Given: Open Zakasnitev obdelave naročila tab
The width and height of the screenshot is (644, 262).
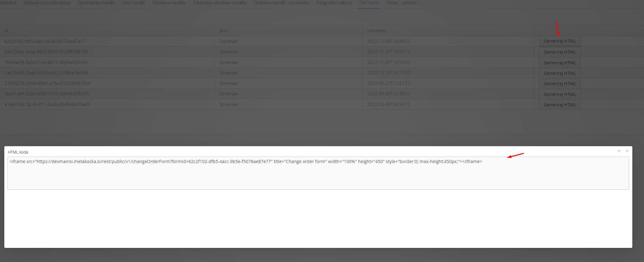Looking at the screenshot, I should (220, 3).
